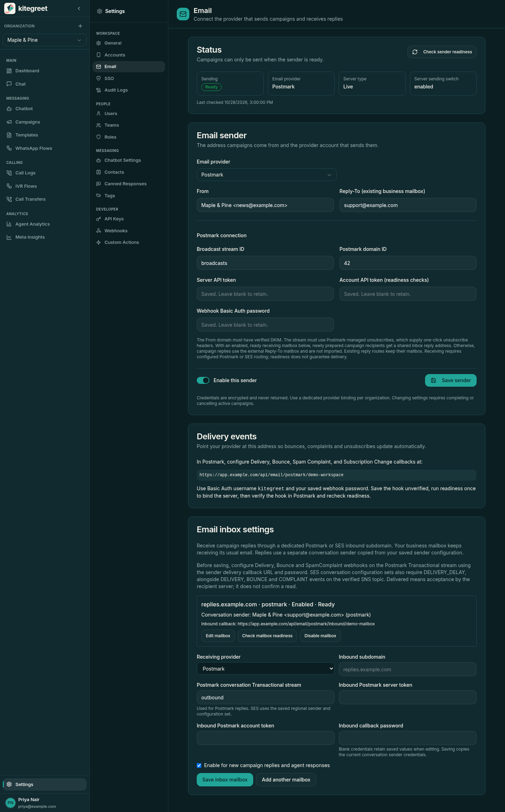The width and height of the screenshot is (505, 812).
Task: Open Chat from the sidebar icon
Action: (x=9, y=84)
